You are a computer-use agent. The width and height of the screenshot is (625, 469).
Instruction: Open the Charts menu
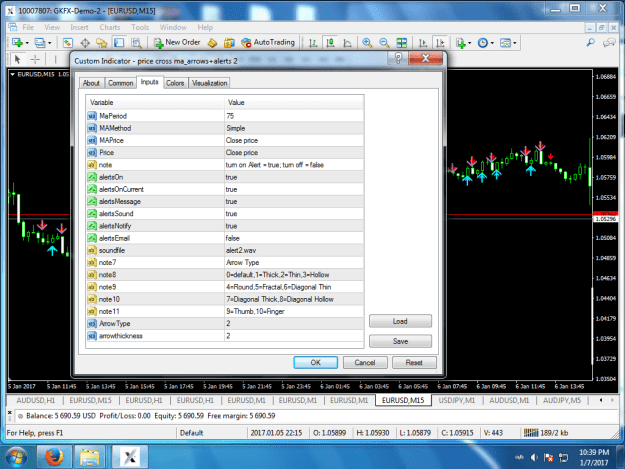tap(110, 27)
